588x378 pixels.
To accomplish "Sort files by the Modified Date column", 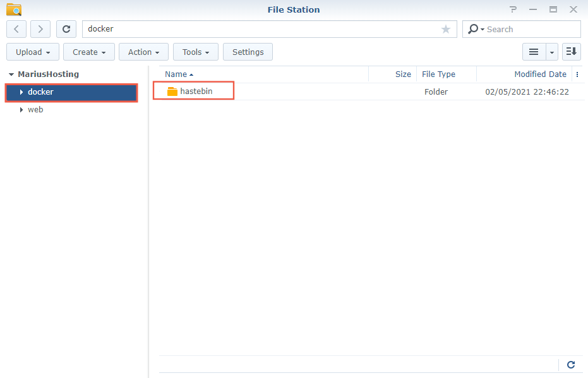I will 540,74.
